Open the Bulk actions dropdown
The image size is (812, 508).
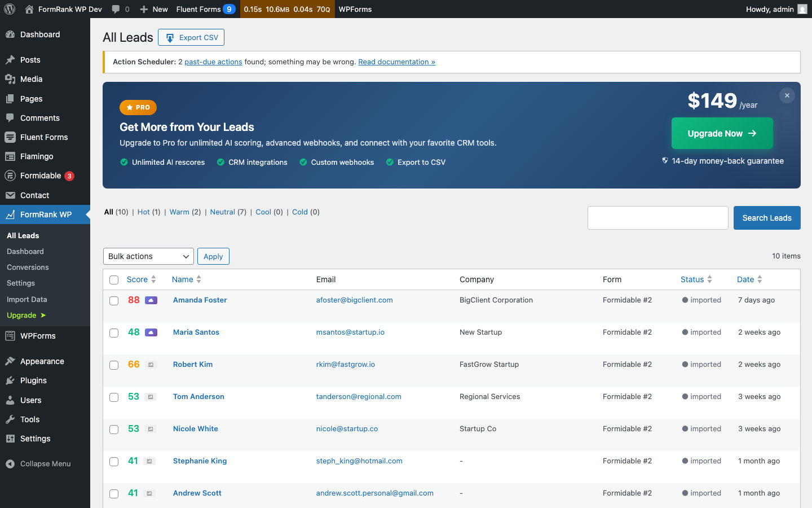tap(148, 256)
